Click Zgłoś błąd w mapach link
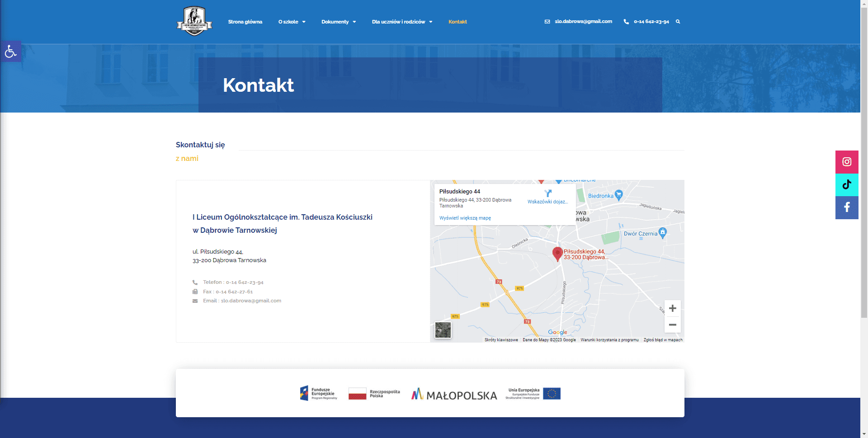 663,340
